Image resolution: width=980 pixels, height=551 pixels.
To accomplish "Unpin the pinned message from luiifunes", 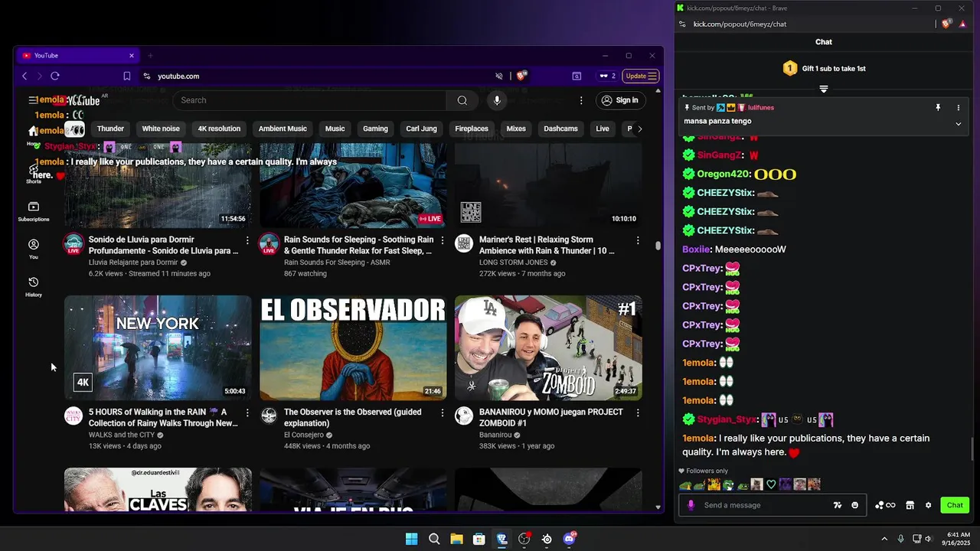I will (x=938, y=108).
